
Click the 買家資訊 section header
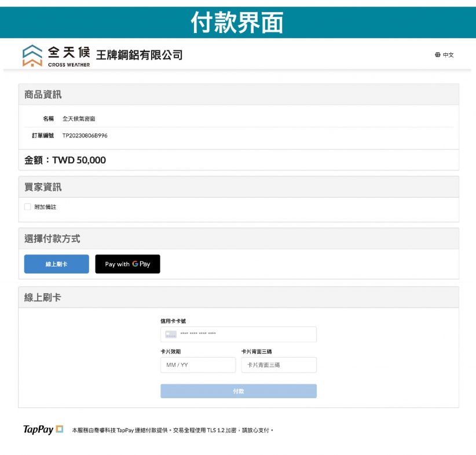click(43, 187)
